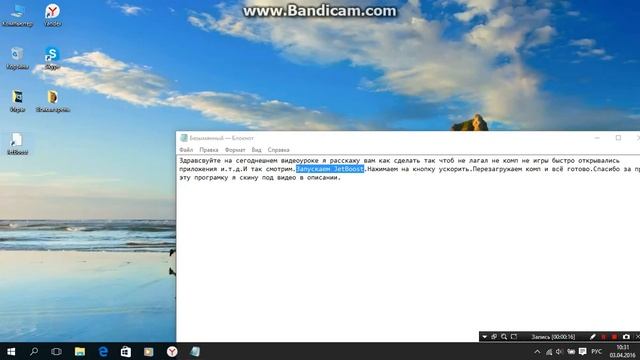Open the Action Center notifications icon
The height and width of the screenshot is (360, 640).
(x=583, y=352)
